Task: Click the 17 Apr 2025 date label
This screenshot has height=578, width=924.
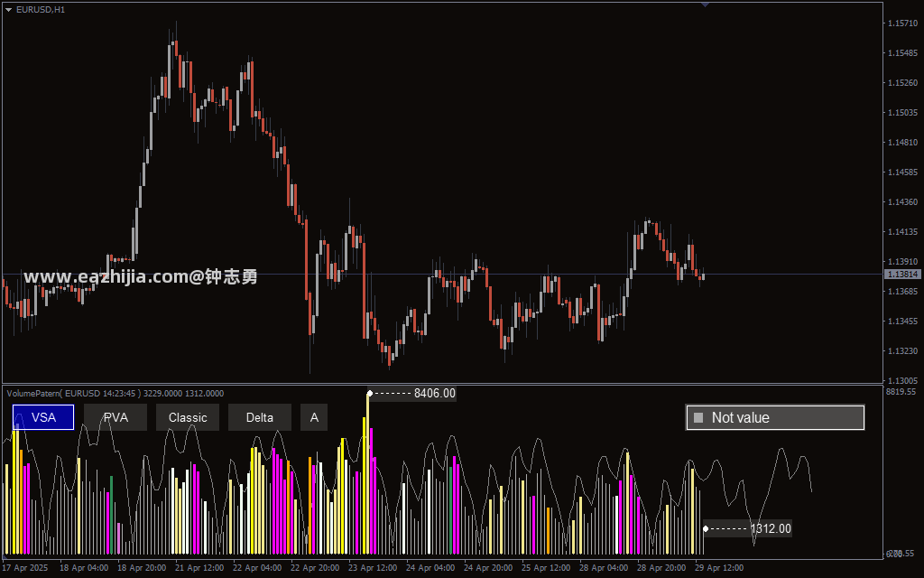Action: (25, 568)
